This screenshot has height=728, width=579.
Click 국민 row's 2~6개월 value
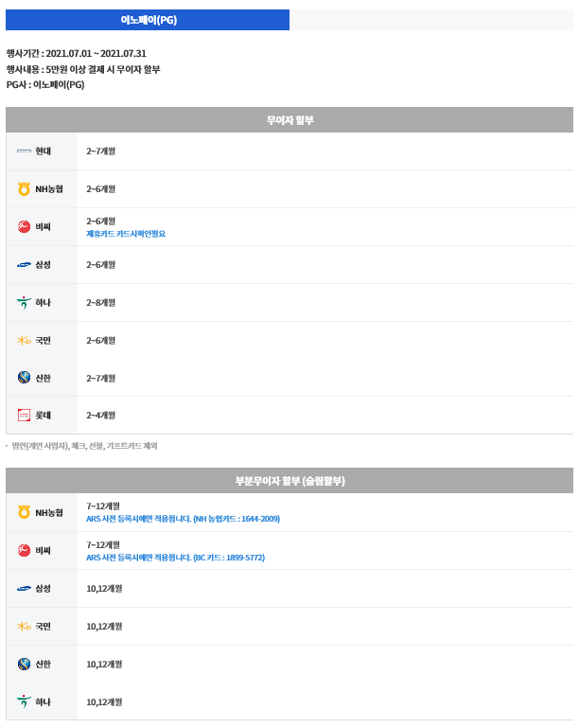tap(100, 340)
